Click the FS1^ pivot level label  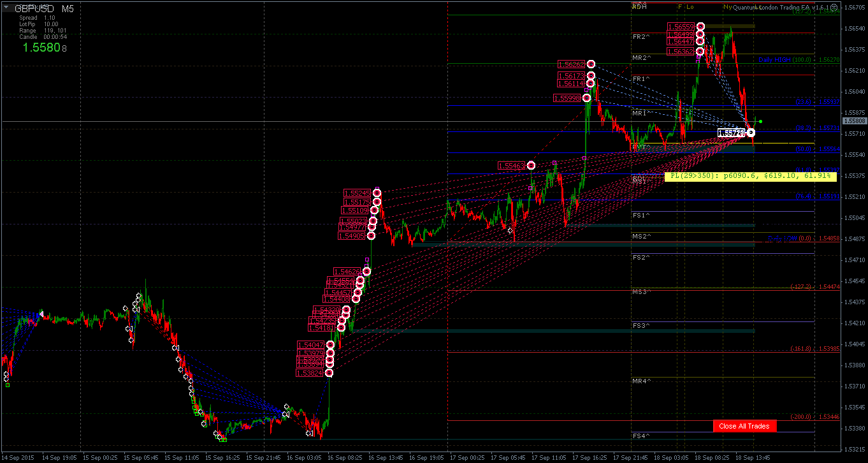pos(642,216)
